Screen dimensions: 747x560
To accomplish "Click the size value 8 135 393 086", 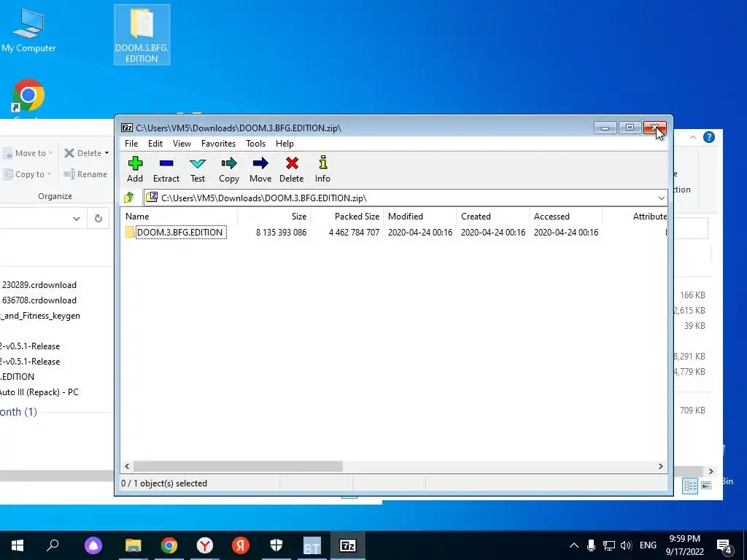I will 281,233.
